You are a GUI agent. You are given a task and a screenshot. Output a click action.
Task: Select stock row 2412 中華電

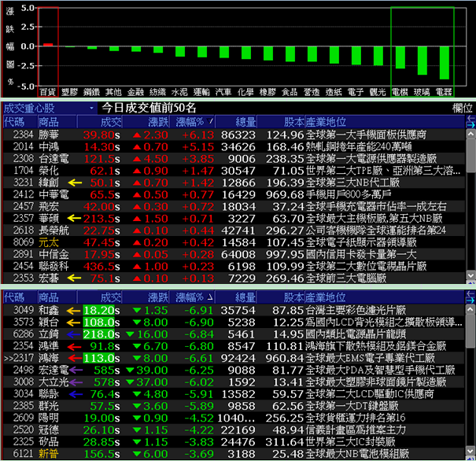point(234,194)
